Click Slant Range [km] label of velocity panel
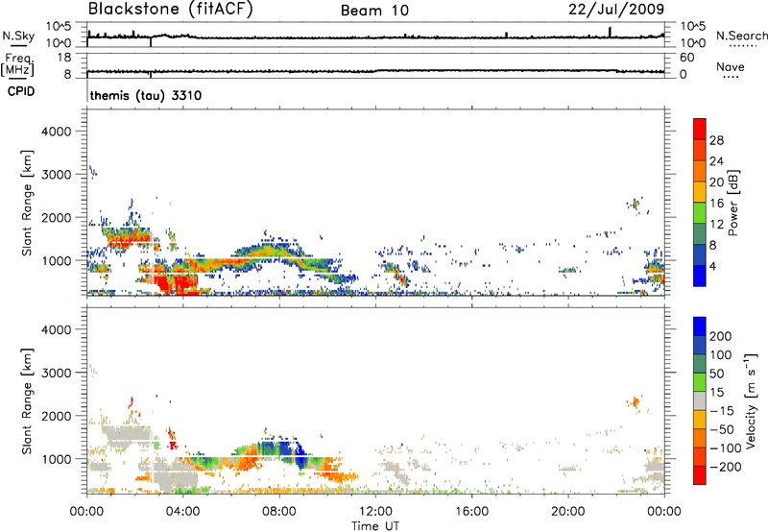The height and width of the screenshot is (532, 768). click(x=27, y=400)
